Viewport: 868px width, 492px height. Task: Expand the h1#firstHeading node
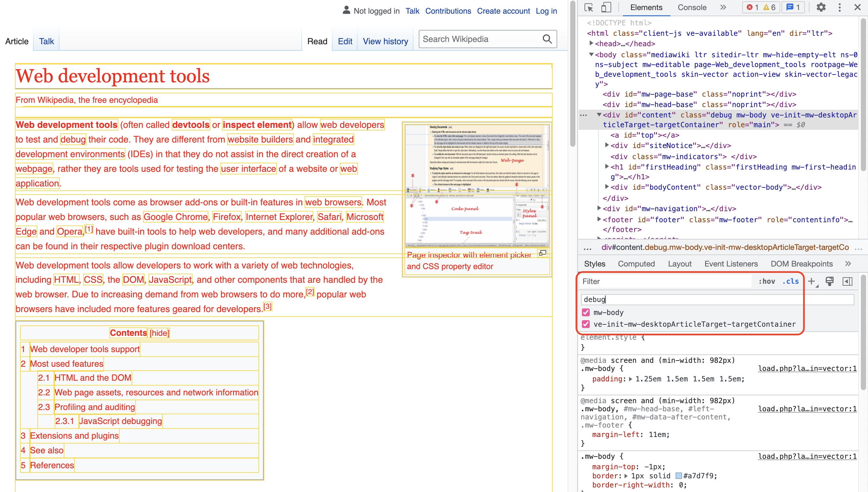(x=607, y=167)
